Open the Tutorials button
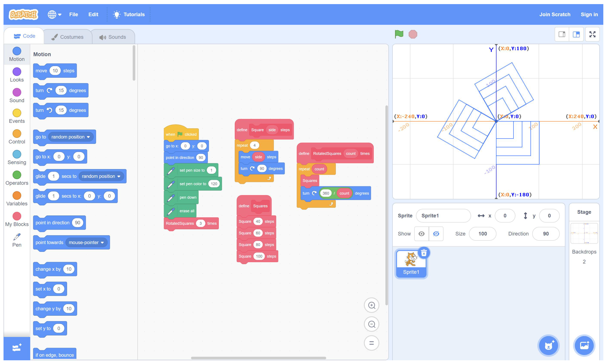This screenshot has height=364, width=608. click(x=129, y=14)
